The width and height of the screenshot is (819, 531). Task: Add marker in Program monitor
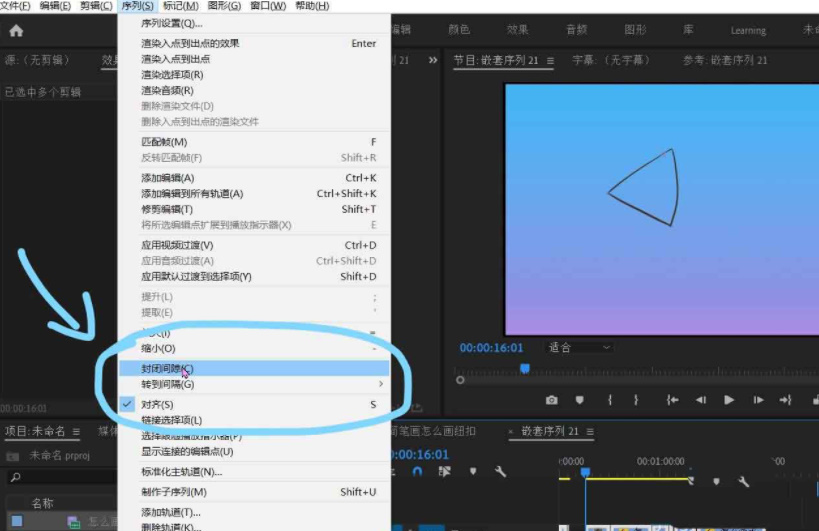pyautogui.click(x=579, y=400)
